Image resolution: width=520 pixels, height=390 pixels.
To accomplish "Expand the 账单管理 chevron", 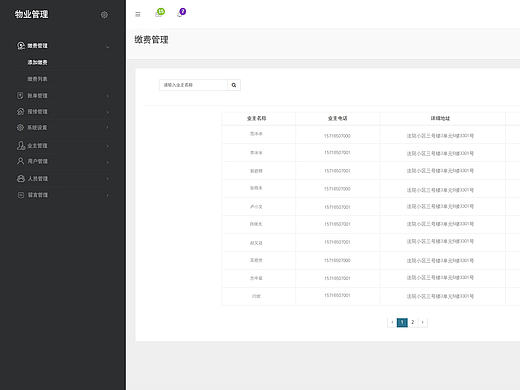I will (x=108, y=96).
